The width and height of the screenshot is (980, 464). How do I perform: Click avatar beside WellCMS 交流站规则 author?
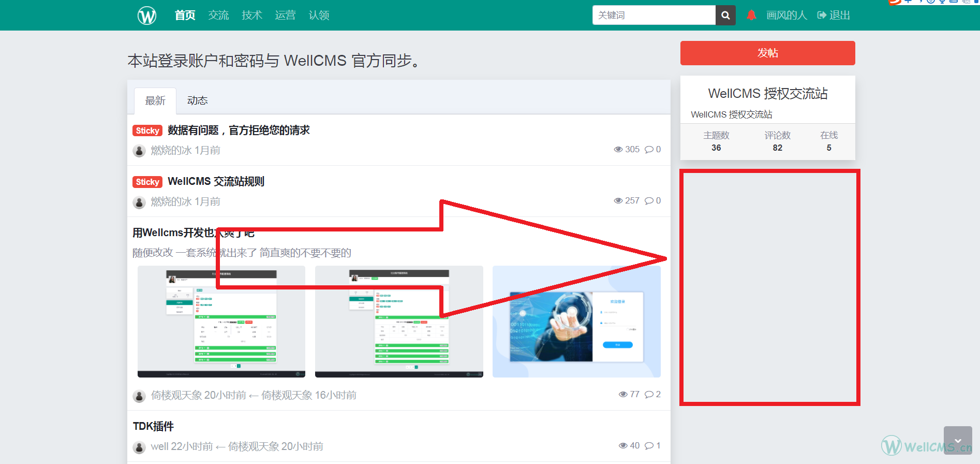point(139,202)
